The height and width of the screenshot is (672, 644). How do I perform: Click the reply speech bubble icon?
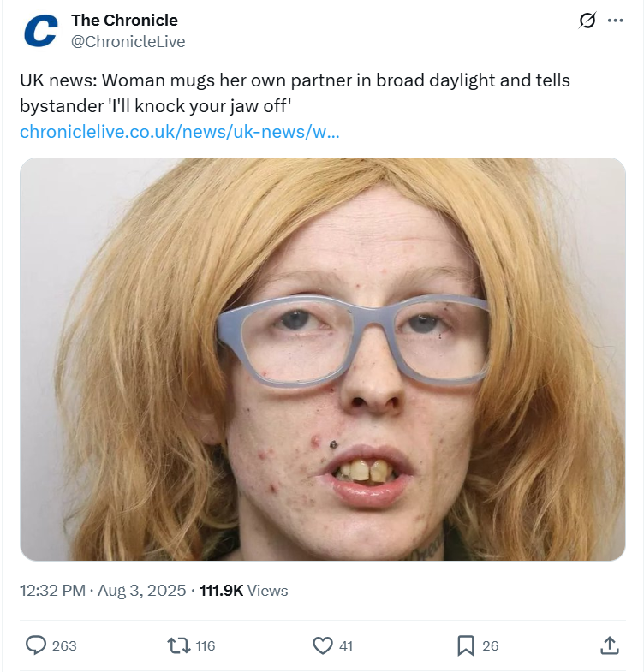(36, 645)
